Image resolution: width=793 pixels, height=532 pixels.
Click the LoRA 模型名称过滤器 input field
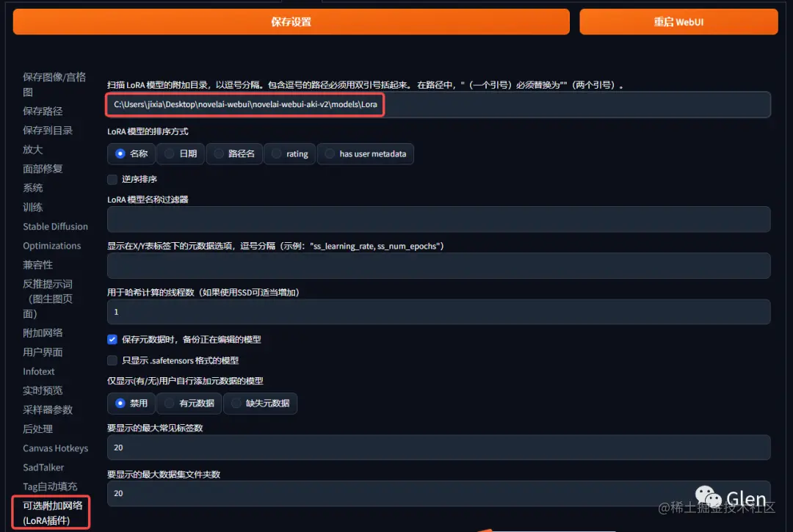coord(438,219)
